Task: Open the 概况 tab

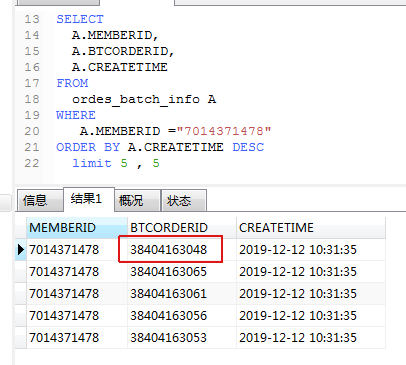Action: (137, 200)
